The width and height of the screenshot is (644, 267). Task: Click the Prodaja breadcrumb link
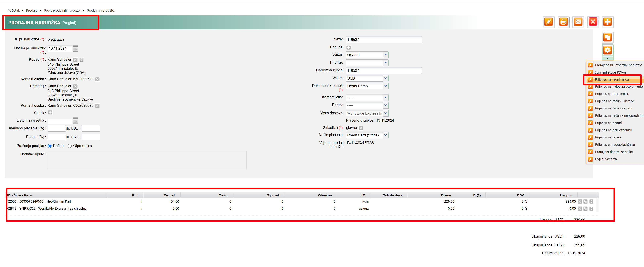click(x=31, y=11)
